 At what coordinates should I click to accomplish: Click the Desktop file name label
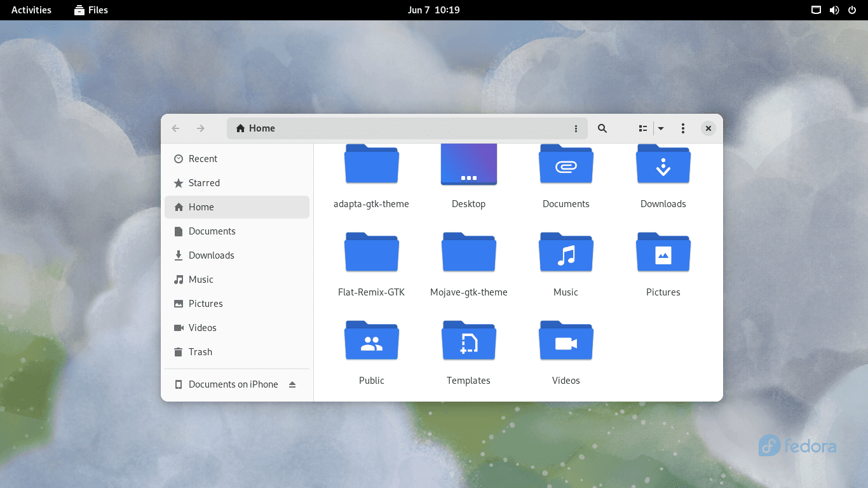pyautogui.click(x=469, y=204)
